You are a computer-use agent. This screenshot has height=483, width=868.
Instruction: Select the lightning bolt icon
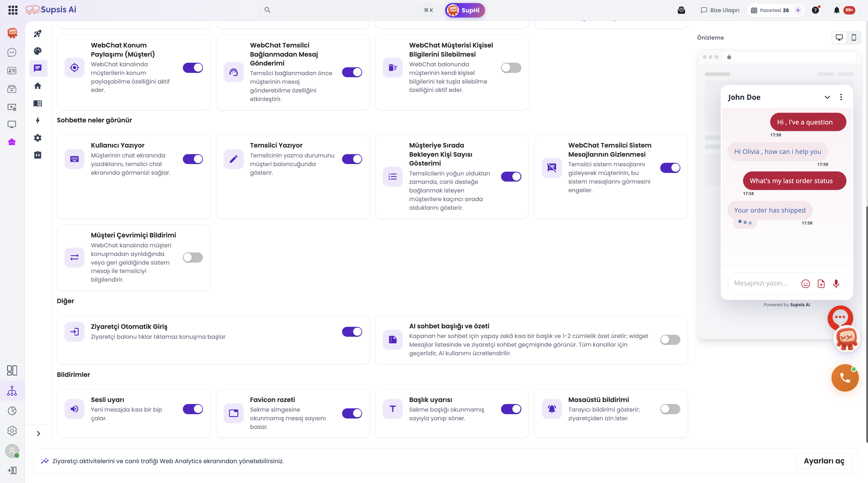38,121
